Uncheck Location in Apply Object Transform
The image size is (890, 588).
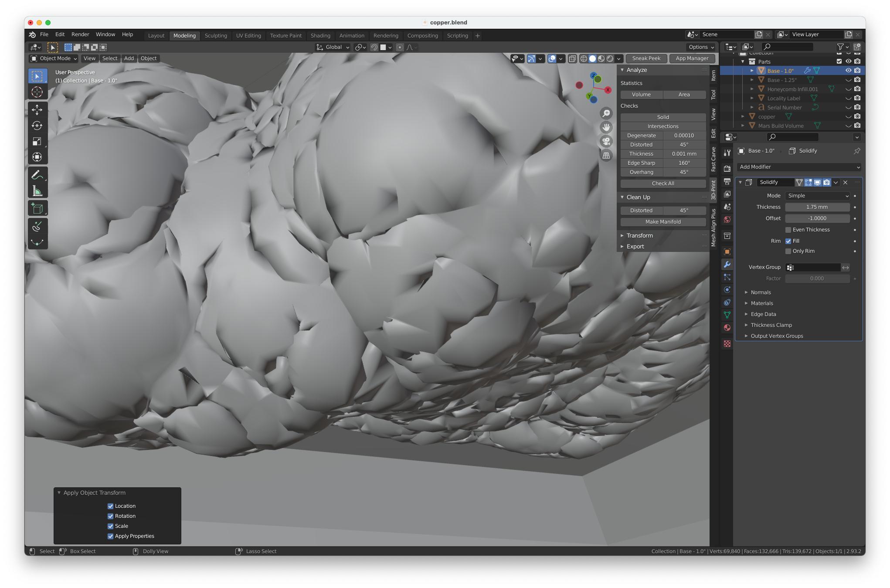[x=110, y=506]
